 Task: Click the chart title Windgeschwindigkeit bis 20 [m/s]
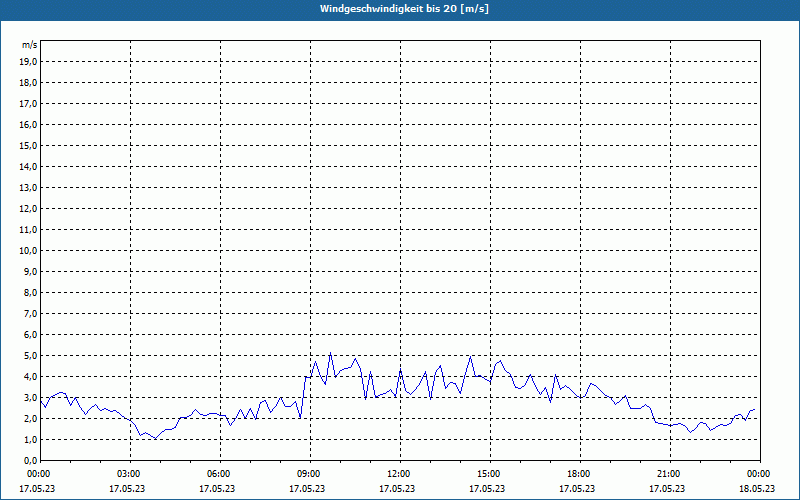pyautogui.click(x=404, y=9)
